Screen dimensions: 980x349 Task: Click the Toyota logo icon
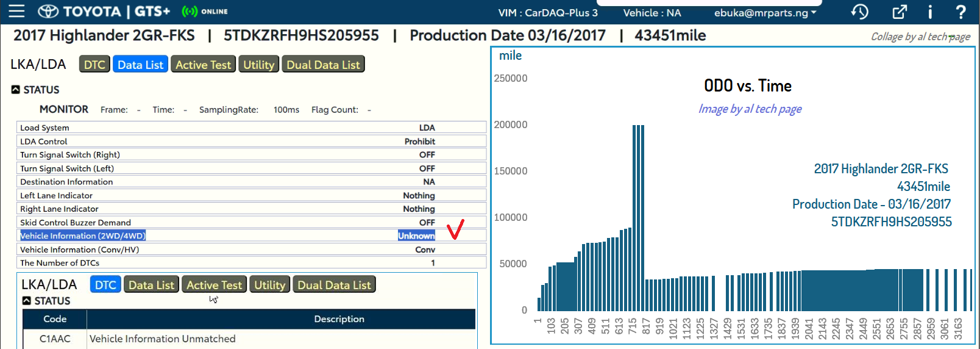[x=49, y=12]
